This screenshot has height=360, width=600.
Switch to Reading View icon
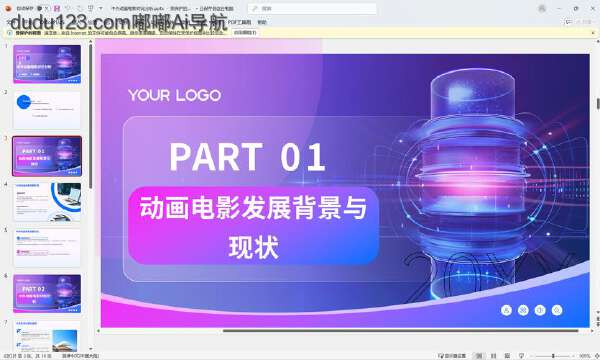coord(507,356)
